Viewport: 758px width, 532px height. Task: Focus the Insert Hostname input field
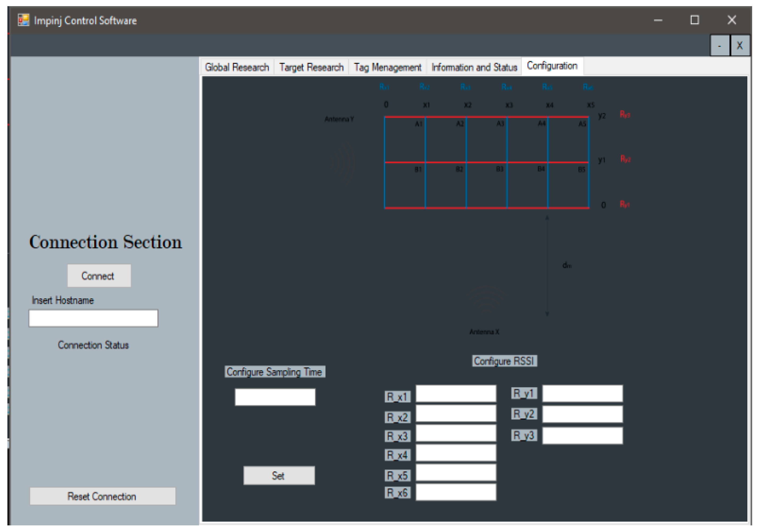pos(93,318)
